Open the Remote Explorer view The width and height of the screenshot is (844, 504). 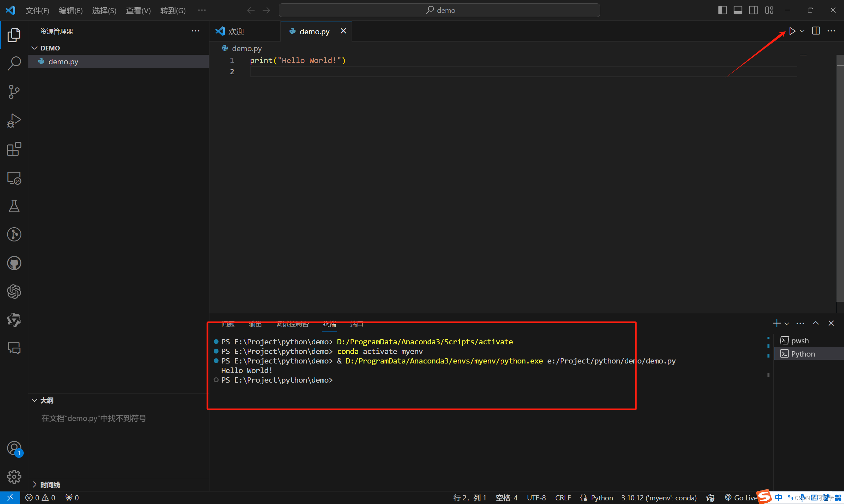point(14,178)
